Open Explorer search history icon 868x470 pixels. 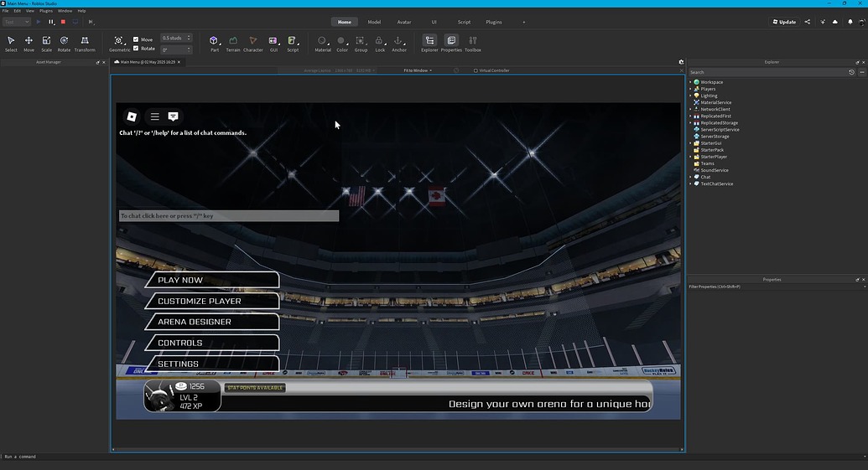point(851,72)
